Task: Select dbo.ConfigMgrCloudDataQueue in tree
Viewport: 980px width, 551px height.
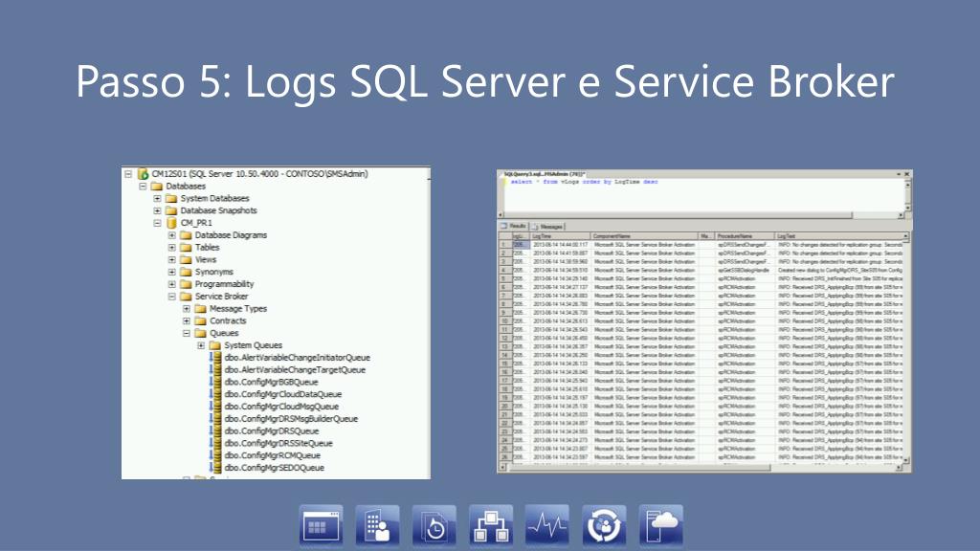Action: 282,394
